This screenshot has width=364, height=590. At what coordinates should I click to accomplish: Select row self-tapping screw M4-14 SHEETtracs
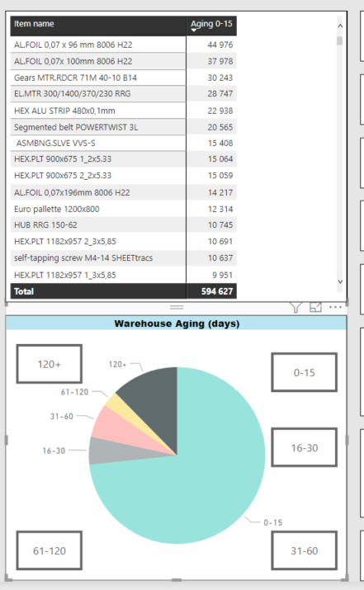pyautogui.click(x=124, y=257)
